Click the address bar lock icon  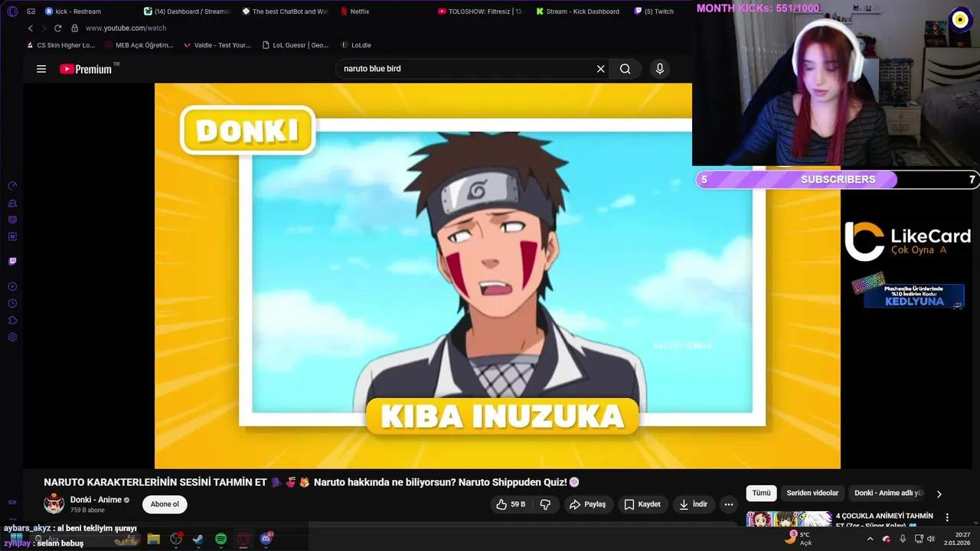tap(74, 28)
